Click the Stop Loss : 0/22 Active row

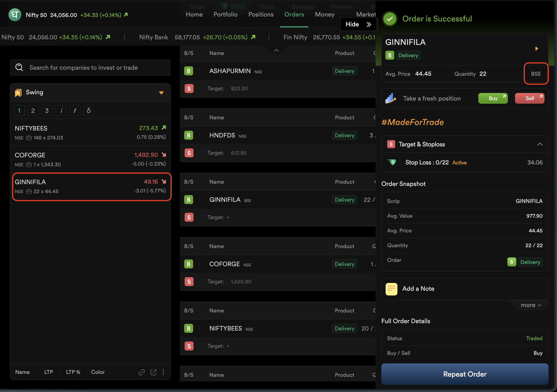click(x=464, y=162)
